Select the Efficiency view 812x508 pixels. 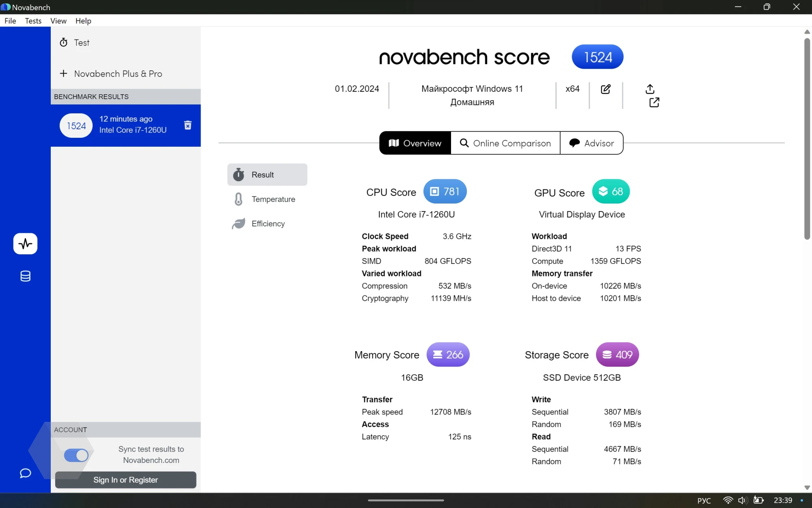pyautogui.click(x=267, y=224)
